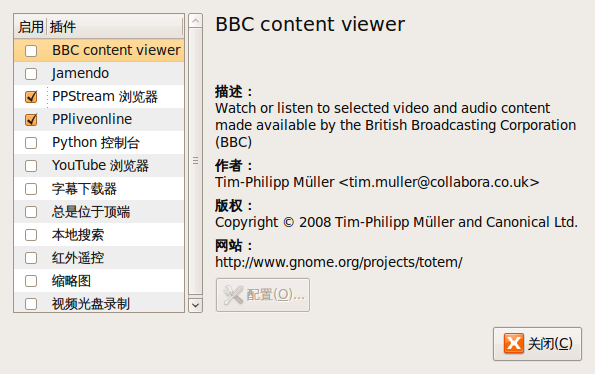Viewport: 595px width, 374px height.
Task: Enable the Python 控制台 checkbox
Action: tap(31, 143)
